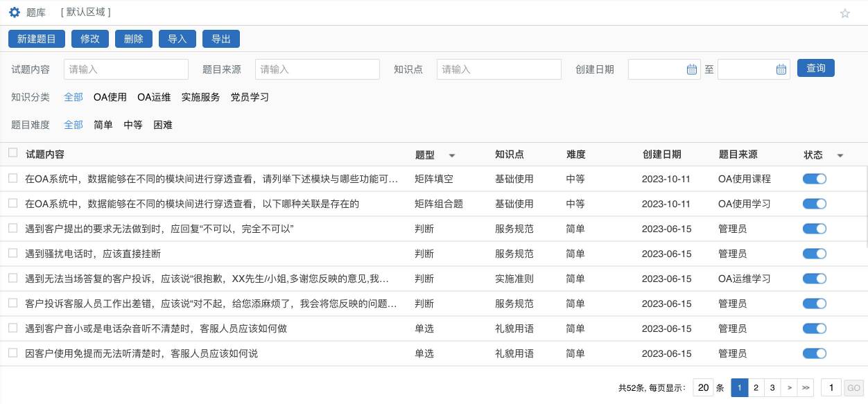Expand the 题型 column filter dropdown
The height and width of the screenshot is (404, 868).
pyautogui.click(x=452, y=155)
